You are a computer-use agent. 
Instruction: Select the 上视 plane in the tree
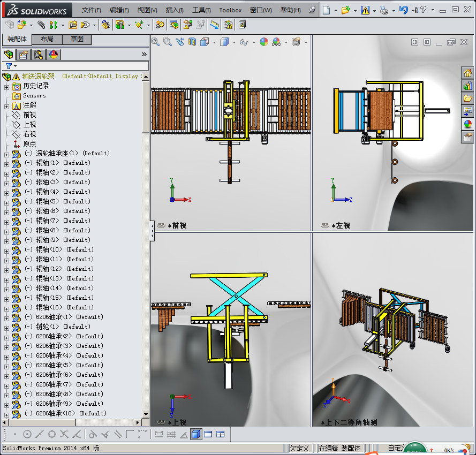pyautogui.click(x=29, y=125)
